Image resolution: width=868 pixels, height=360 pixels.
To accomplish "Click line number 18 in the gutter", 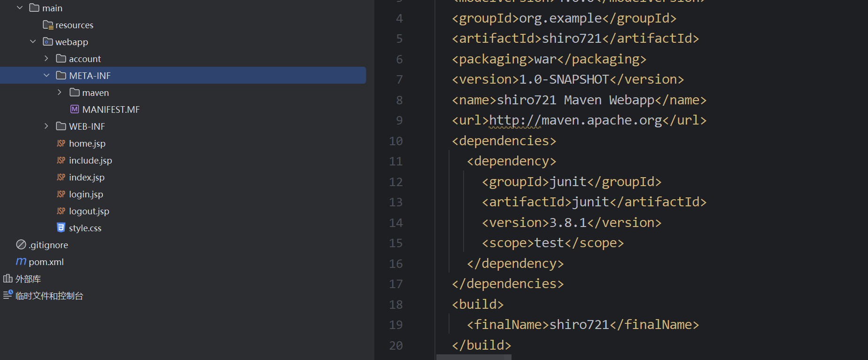I will [x=395, y=305].
